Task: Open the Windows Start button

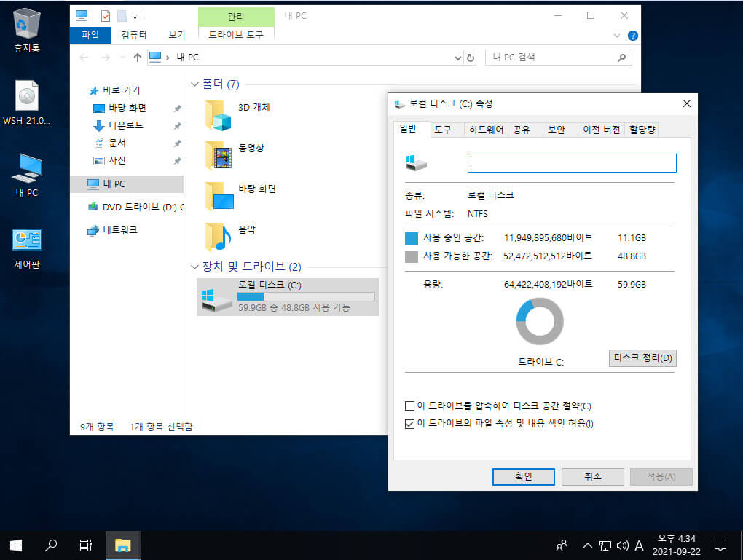Action: (x=15, y=545)
